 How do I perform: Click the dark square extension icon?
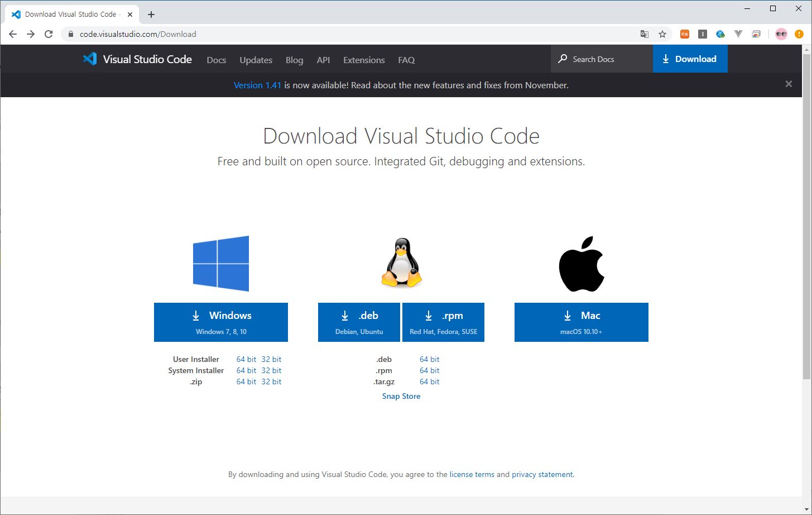[x=703, y=34]
